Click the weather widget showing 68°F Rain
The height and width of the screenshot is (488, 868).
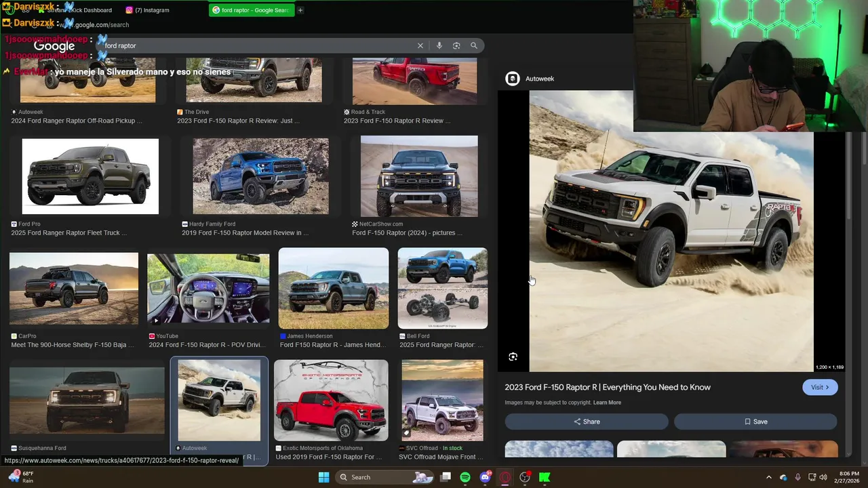pos(20,477)
